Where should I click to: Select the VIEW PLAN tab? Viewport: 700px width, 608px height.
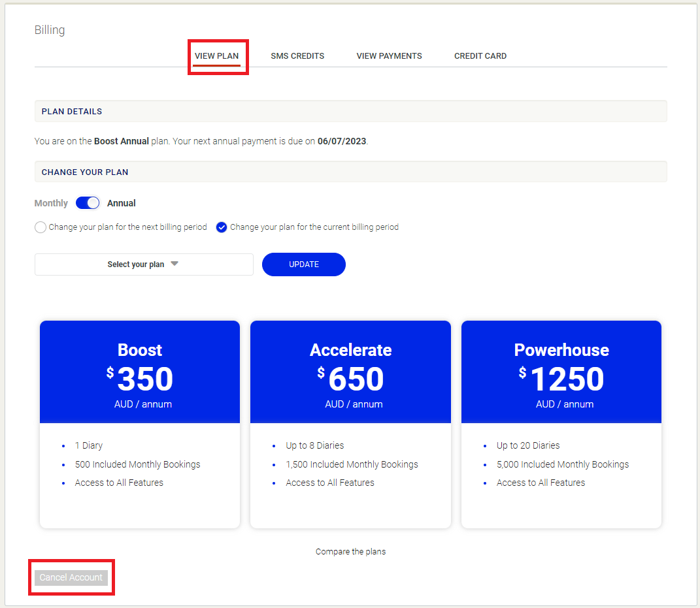click(216, 56)
